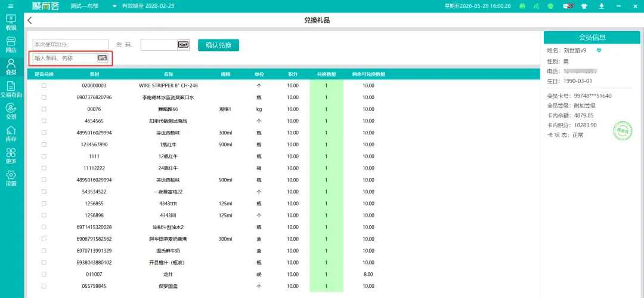Viewport: 644px width, 298px height.
Task: Open the 网店 online store module
Action: click(x=11, y=45)
